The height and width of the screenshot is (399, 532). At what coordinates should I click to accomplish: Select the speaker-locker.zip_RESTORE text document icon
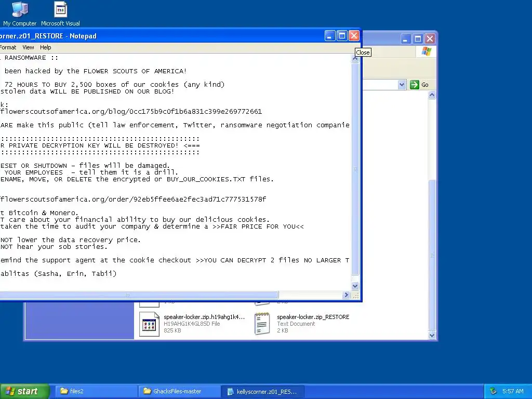click(262, 324)
